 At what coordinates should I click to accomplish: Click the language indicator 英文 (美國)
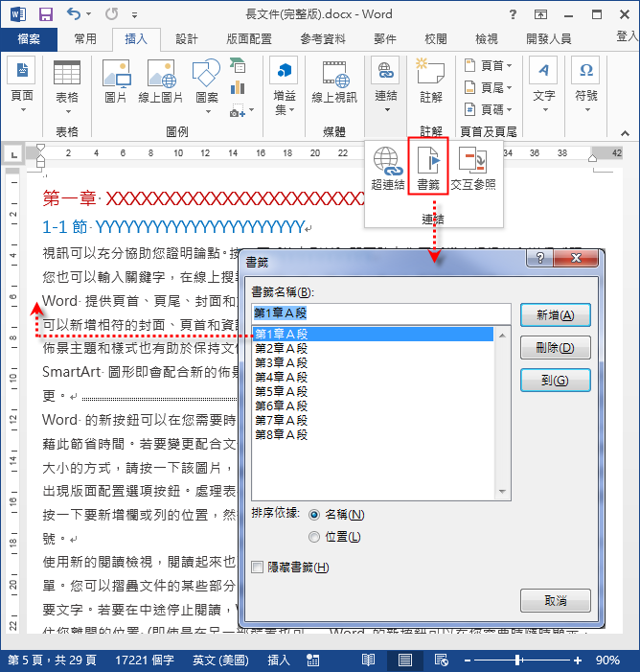click(x=220, y=660)
